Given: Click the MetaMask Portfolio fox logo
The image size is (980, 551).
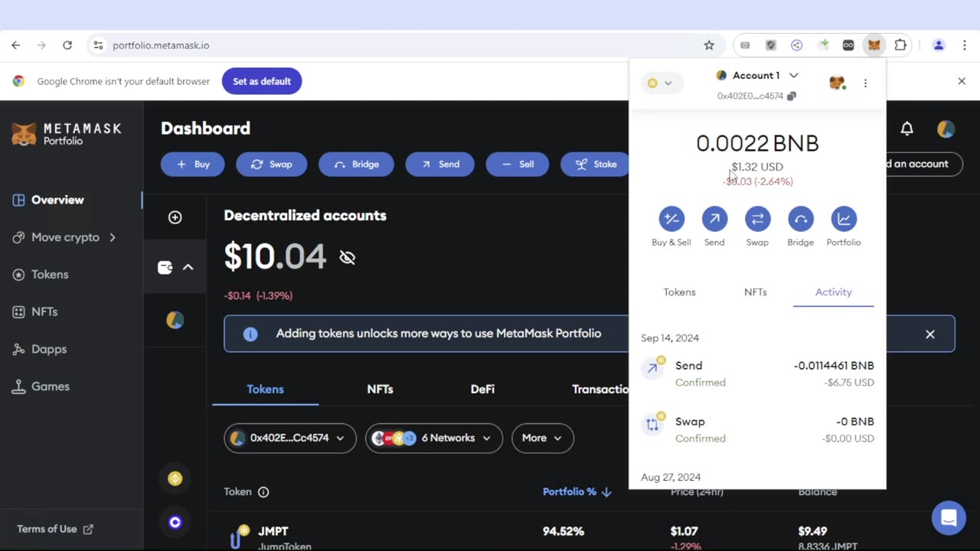Looking at the screenshot, I should click(x=67, y=134).
